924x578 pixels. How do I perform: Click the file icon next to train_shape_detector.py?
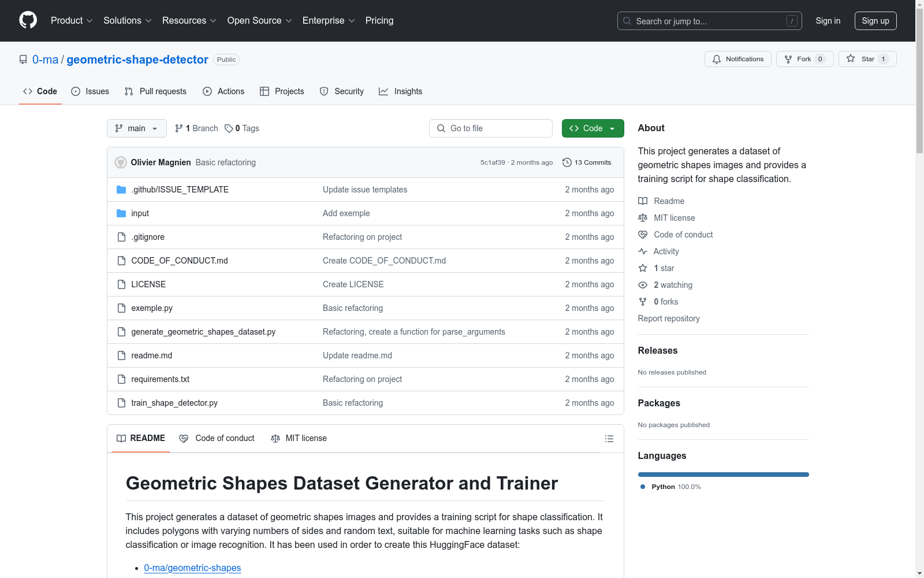[x=121, y=403]
